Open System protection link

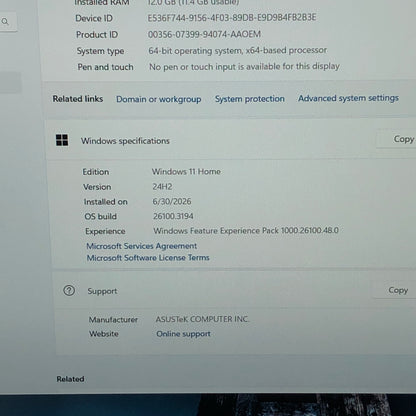[250, 99]
